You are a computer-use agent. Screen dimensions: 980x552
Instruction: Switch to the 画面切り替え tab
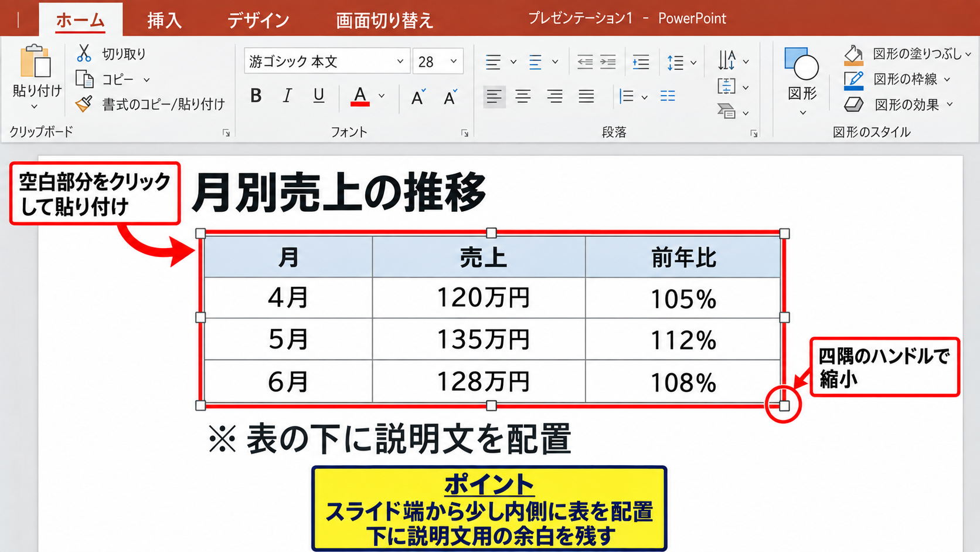(x=384, y=21)
